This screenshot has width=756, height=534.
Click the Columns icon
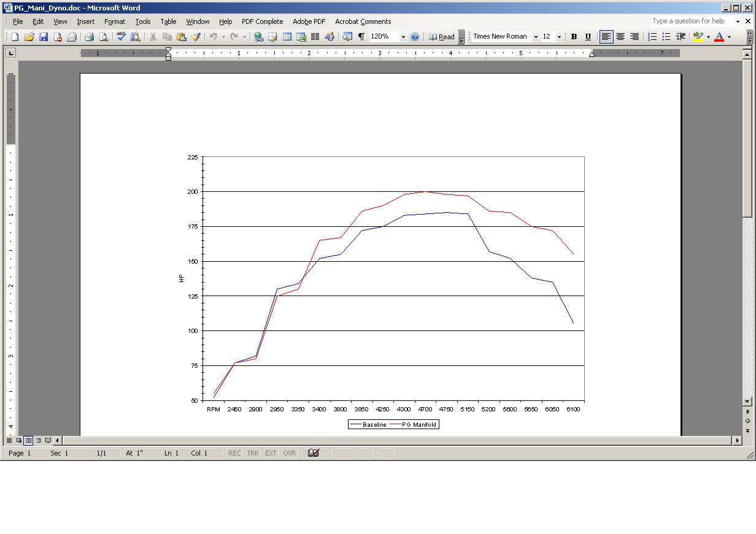pyautogui.click(x=315, y=37)
